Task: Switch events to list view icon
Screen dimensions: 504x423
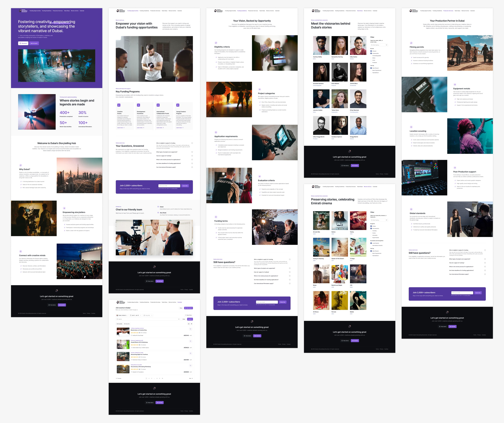Action: click(189, 324)
